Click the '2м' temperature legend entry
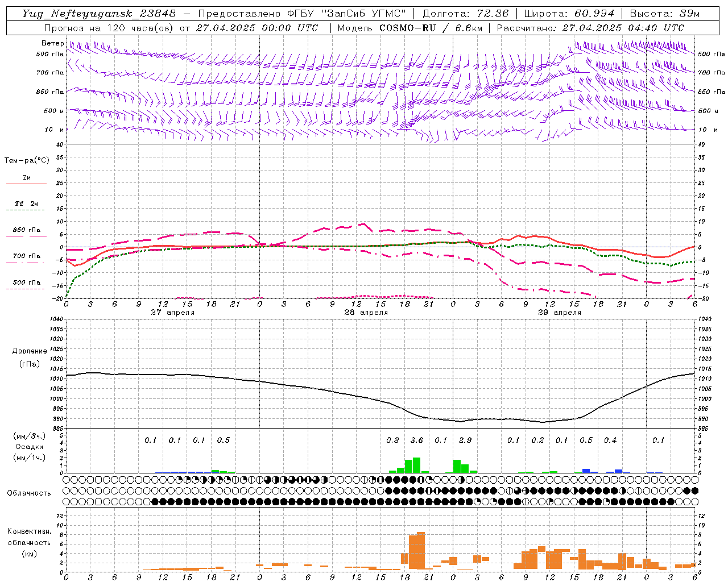 point(27,177)
